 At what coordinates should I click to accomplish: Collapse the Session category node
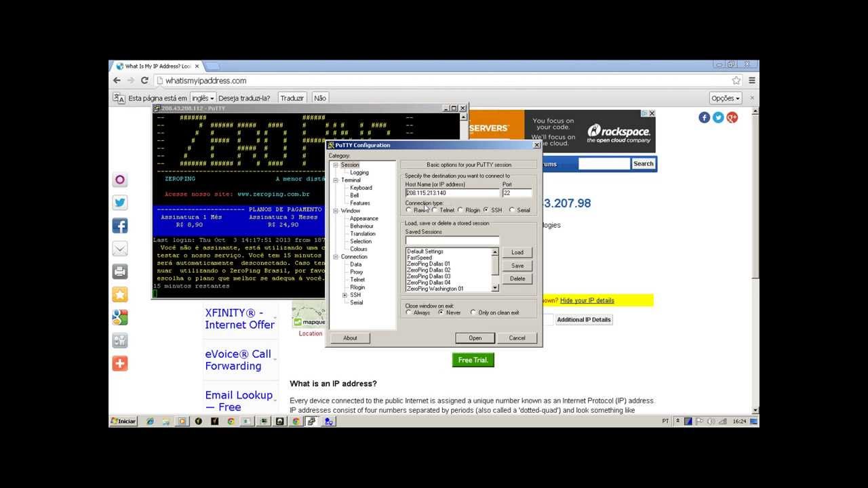(x=335, y=165)
